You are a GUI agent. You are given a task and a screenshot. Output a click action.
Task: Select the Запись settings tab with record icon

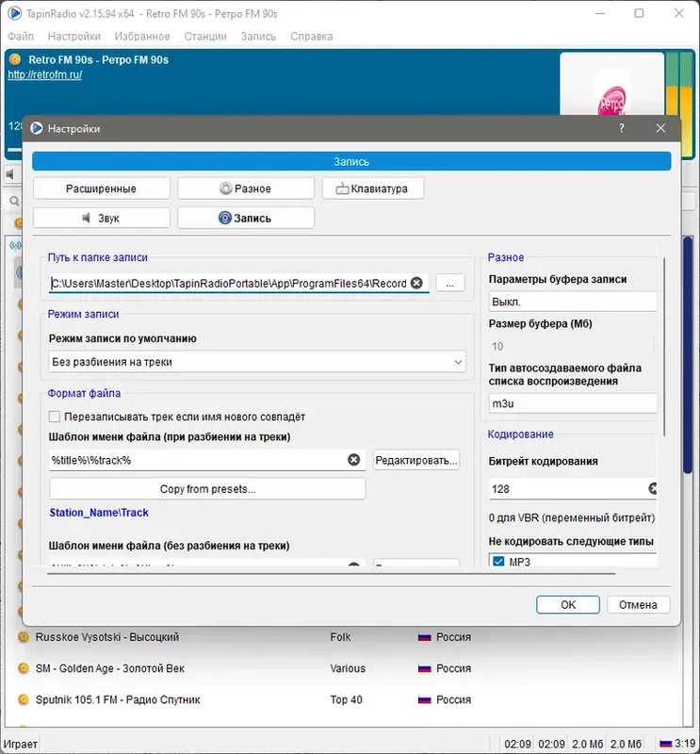coord(246,218)
